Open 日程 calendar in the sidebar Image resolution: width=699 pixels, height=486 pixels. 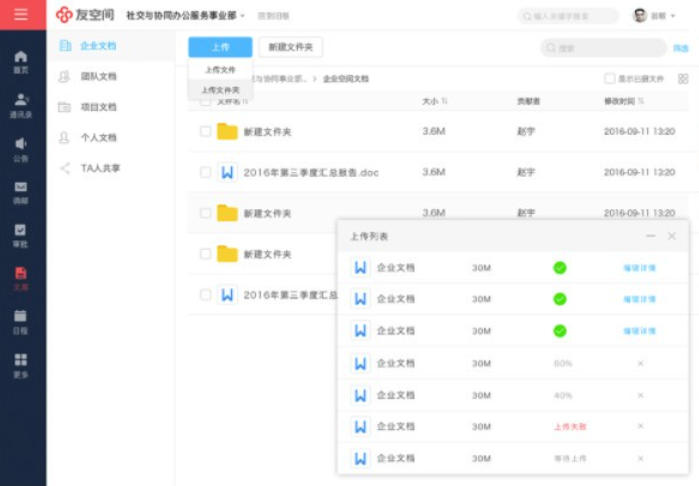click(21, 321)
